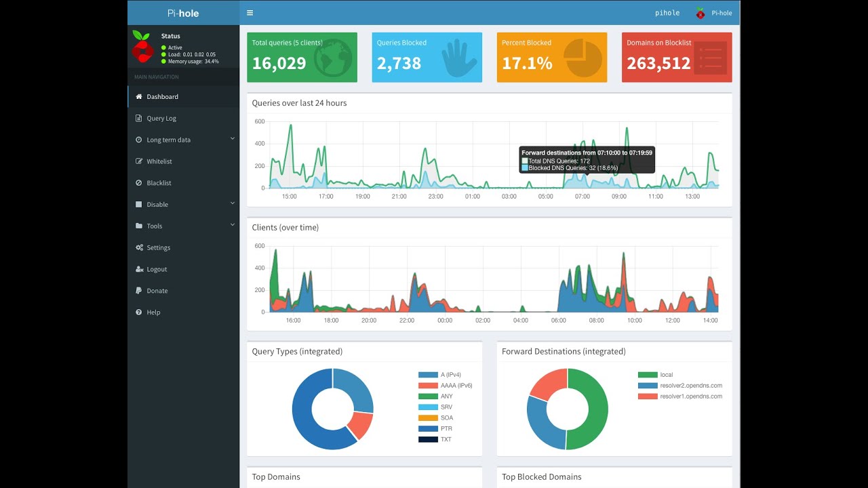Expand the Tools submenu arrow
The width and height of the screenshot is (868, 488).
pos(233,225)
